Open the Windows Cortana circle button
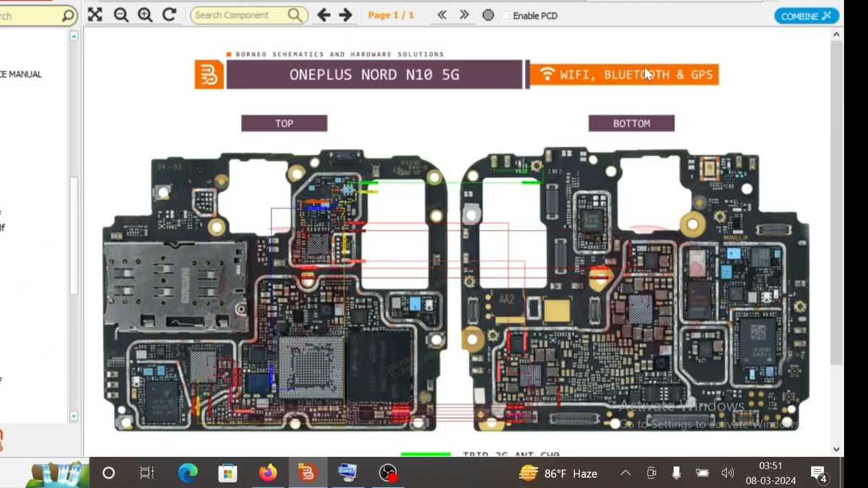868x488 pixels. (x=109, y=474)
